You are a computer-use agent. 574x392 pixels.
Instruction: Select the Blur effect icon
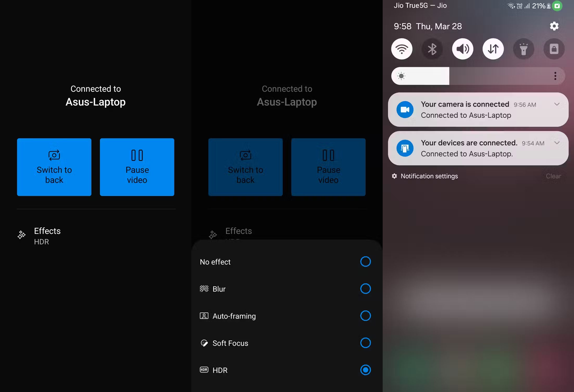204,289
